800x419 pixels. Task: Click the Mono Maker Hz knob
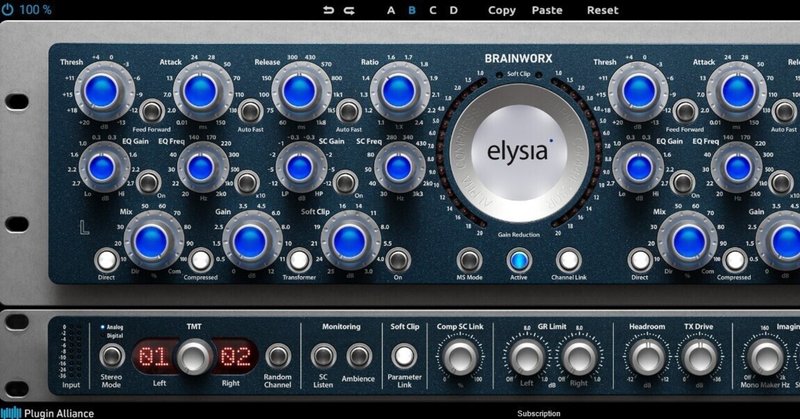click(x=765, y=357)
